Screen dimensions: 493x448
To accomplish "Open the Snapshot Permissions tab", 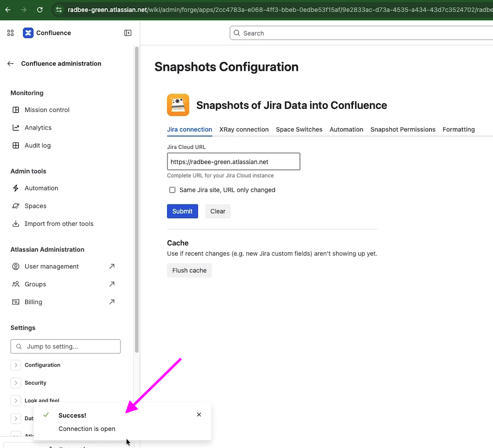I will (403, 130).
